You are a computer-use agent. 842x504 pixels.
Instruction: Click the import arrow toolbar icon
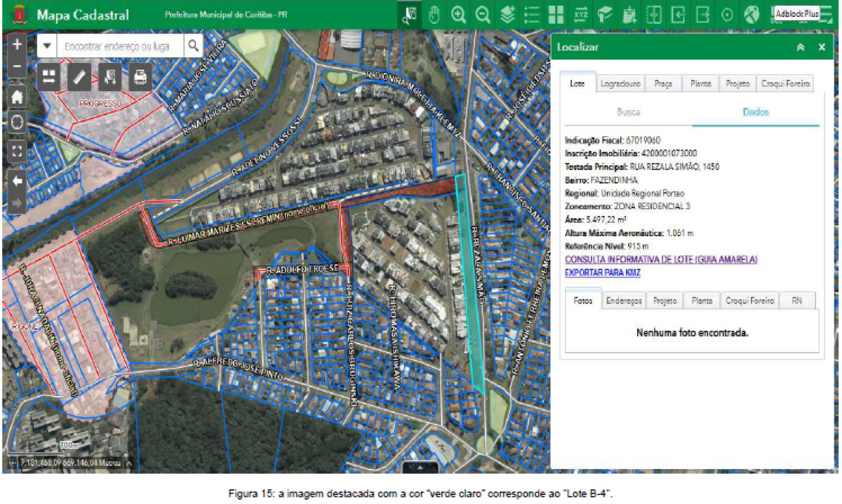[678, 15]
